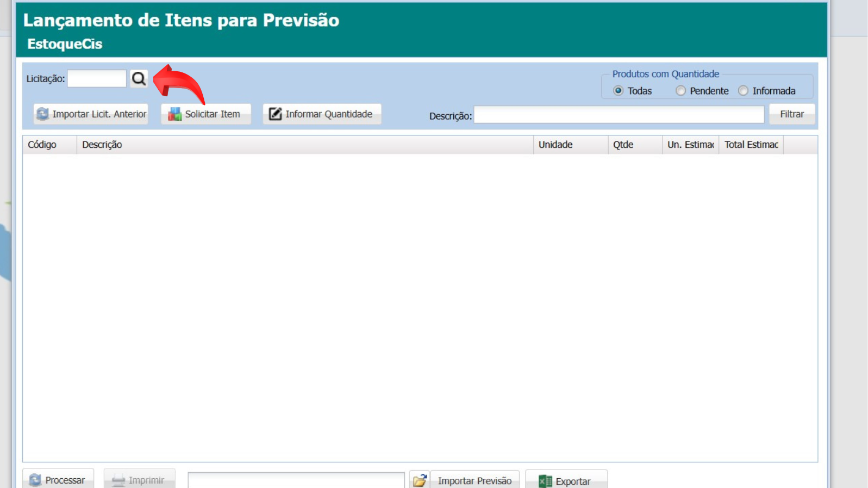Sort by the Qtde column header
Viewport: 868px width, 488px height.
pyautogui.click(x=634, y=145)
